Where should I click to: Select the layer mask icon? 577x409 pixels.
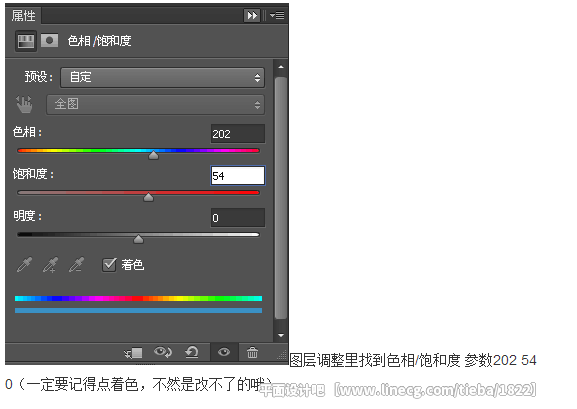point(49,40)
